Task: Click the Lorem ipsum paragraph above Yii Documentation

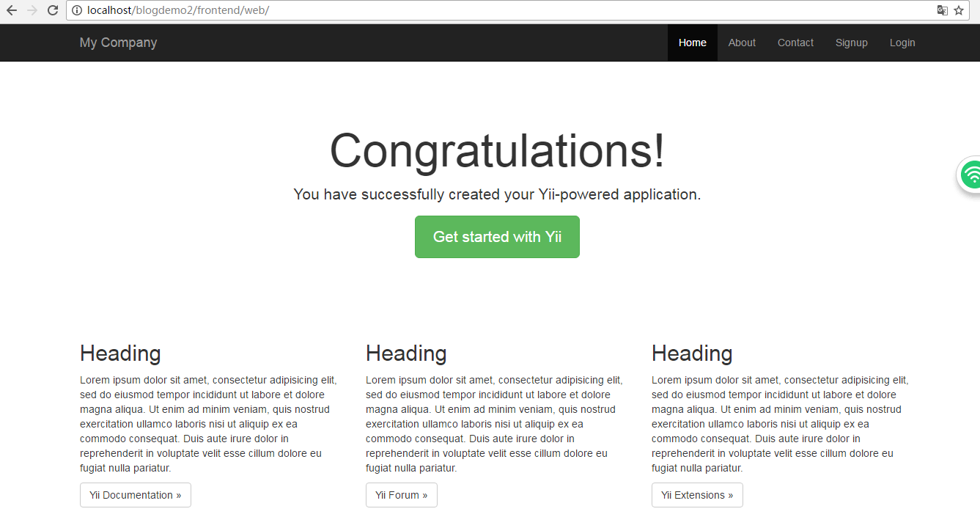Action: (x=208, y=424)
